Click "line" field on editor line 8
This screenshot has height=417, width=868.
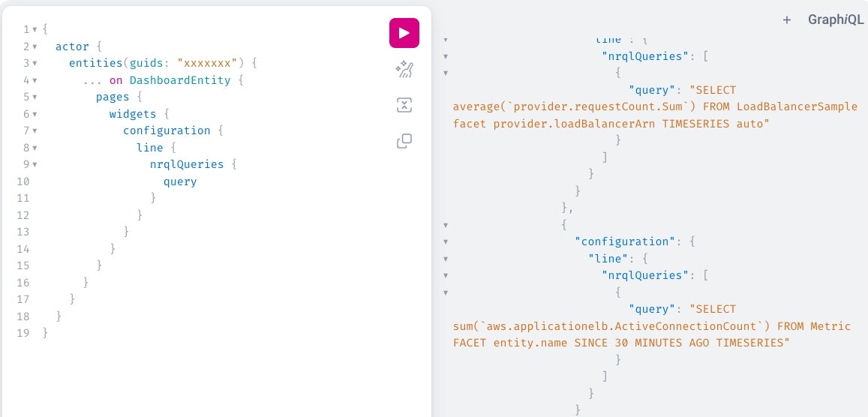[x=150, y=148]
